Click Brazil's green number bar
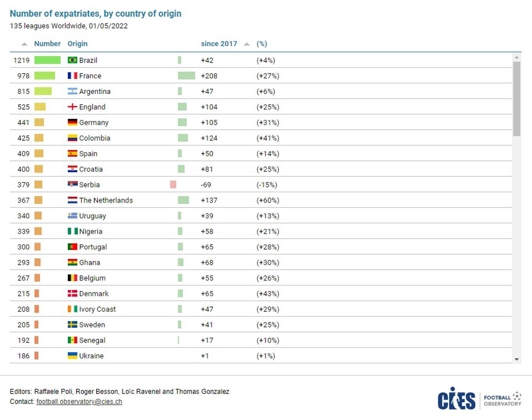Image resolution: width=532 pixels, height=420 pixels. click(47, 60)
